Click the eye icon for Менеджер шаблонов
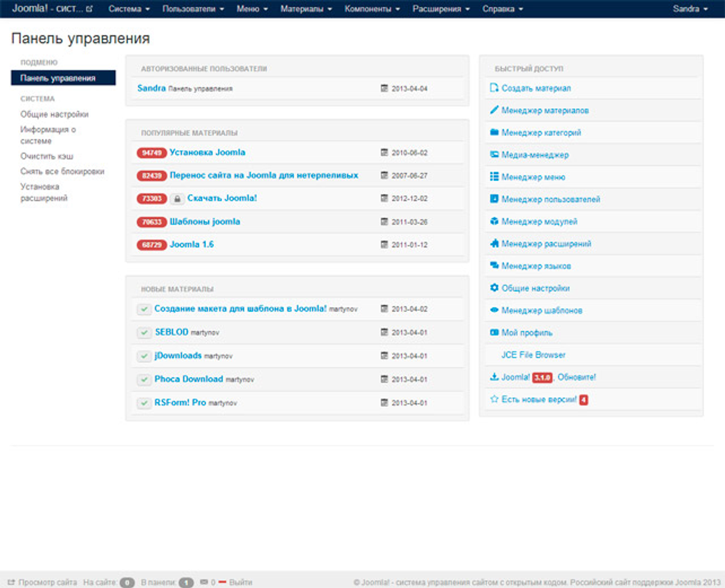 click(494, 310)
